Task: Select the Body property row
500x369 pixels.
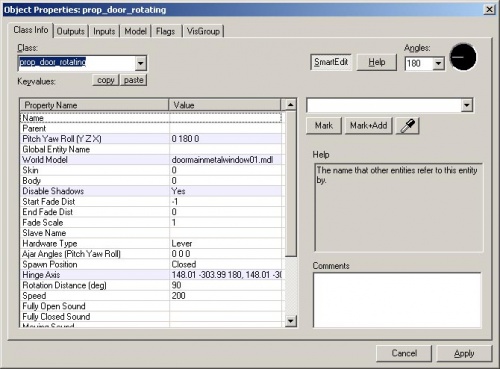Action: (x=151, y=181)
